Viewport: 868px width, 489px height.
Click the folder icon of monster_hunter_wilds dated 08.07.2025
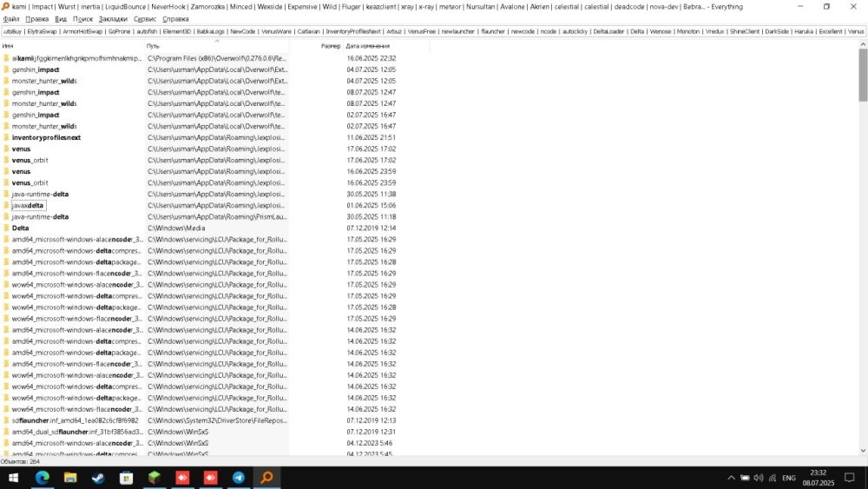pos(6,103)
